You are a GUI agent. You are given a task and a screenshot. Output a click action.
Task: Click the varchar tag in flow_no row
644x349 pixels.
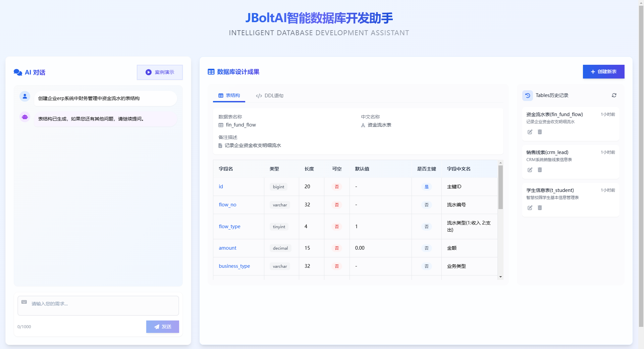pyautogui.click(x=280, y=205)
